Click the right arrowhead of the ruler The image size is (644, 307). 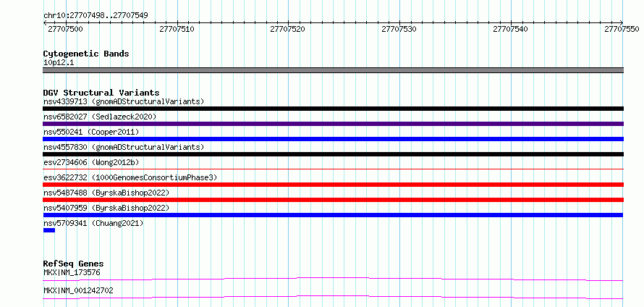coord(622,23)
